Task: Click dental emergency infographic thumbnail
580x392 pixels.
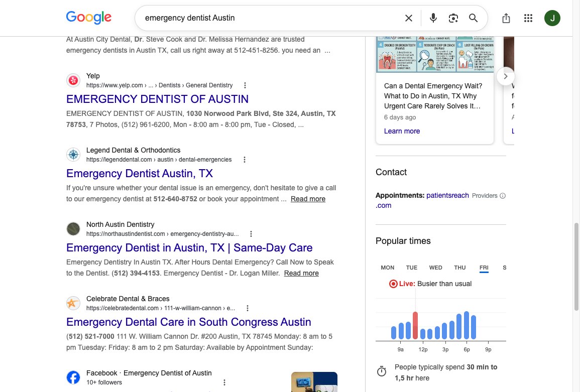Action: [x=435, y=55]
